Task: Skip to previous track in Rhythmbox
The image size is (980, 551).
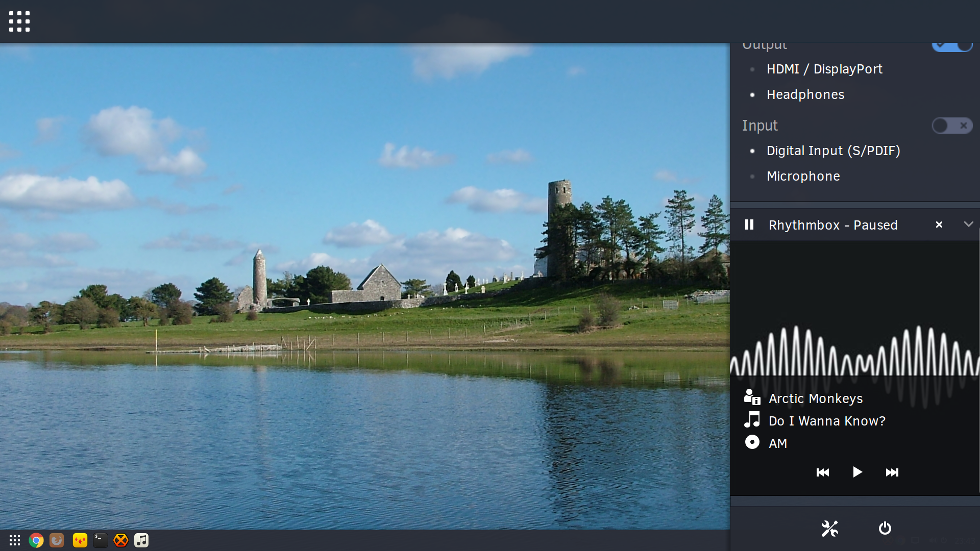Action: point(823,472)
